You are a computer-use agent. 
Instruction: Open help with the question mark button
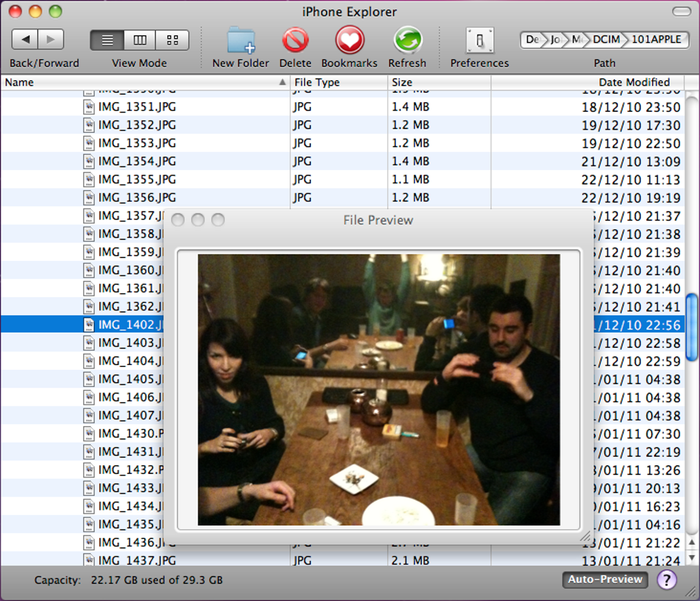tap(666, 580)
